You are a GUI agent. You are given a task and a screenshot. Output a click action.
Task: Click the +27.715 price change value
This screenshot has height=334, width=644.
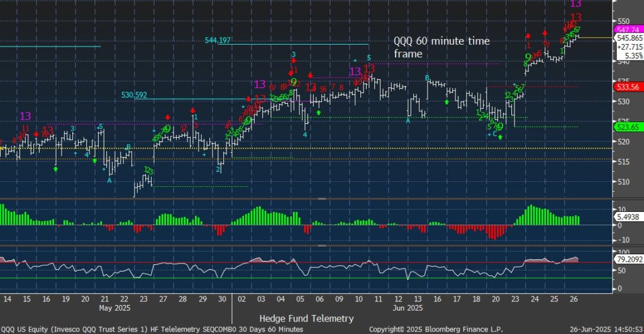630,47
